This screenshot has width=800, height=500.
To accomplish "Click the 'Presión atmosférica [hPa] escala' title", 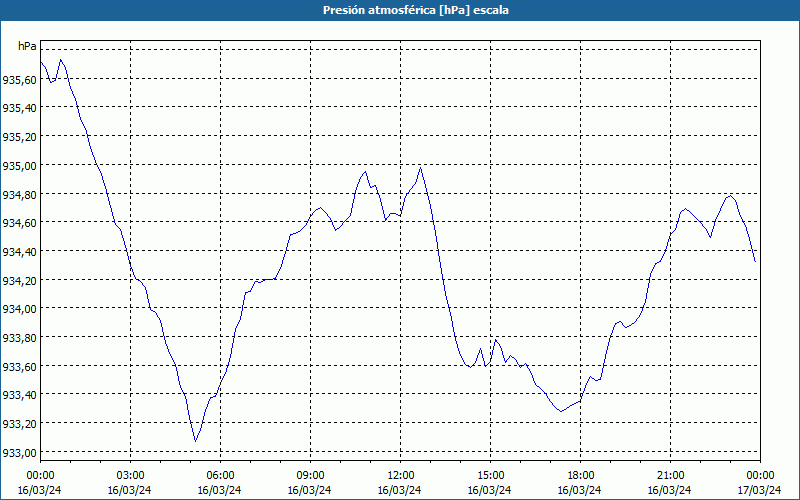I will (416, 10).
